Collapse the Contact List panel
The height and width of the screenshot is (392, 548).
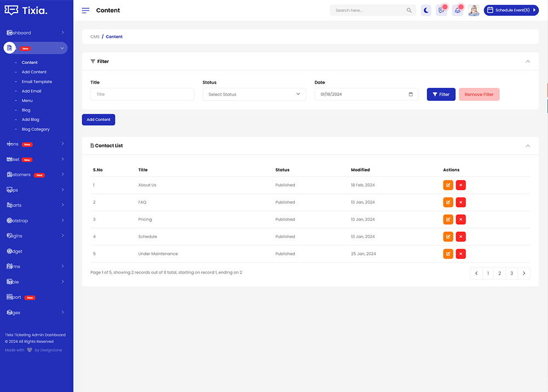(x=528, y=146)
